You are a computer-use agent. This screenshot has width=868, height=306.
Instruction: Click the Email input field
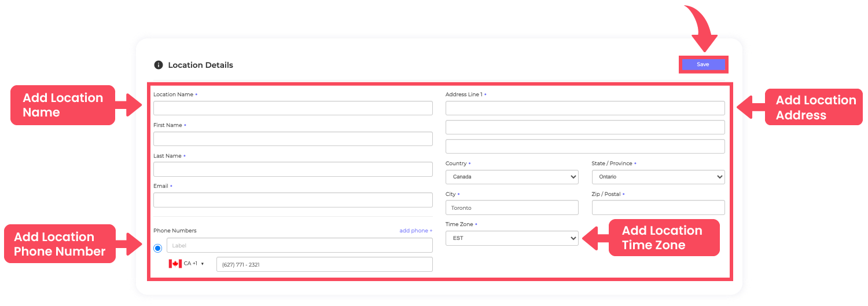(x=293, y=200)
